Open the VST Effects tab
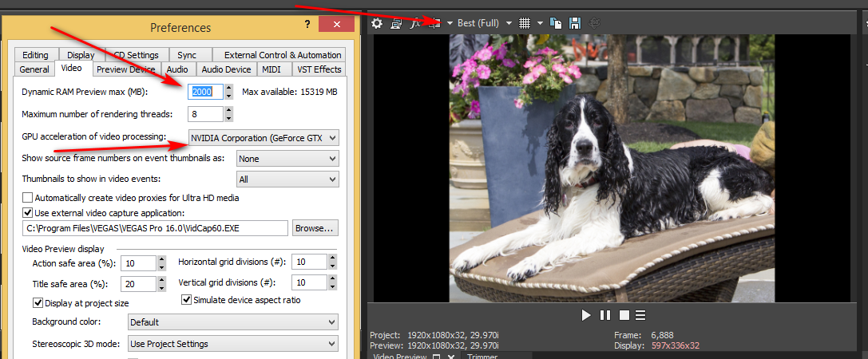Viewport: 868px width, 359px height. 319,69
